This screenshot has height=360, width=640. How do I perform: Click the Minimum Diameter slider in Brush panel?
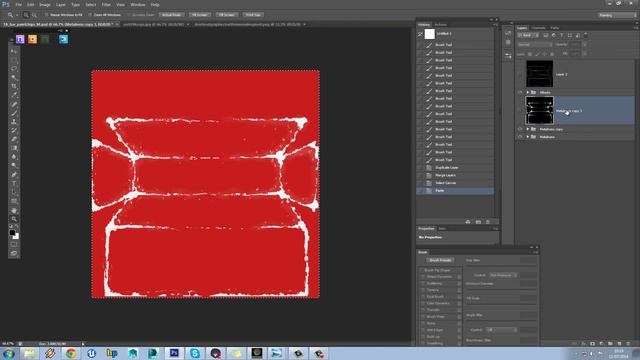[x=501, y=289]
